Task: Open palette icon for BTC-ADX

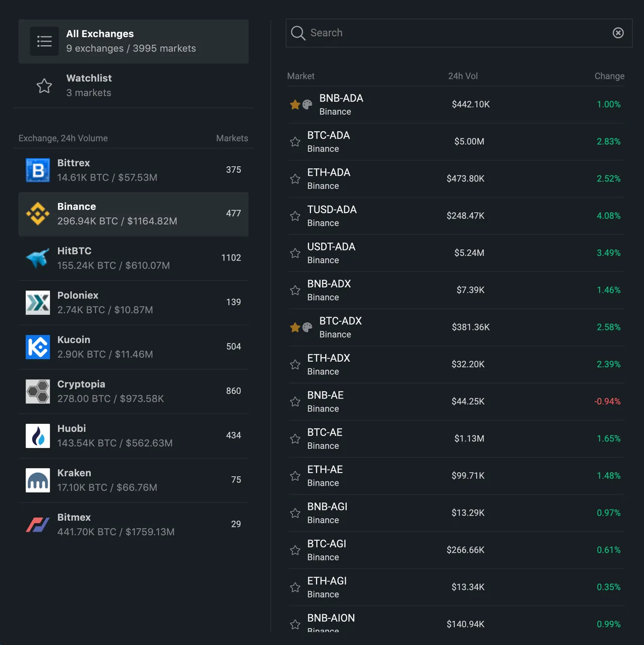Action: point(307,328)
